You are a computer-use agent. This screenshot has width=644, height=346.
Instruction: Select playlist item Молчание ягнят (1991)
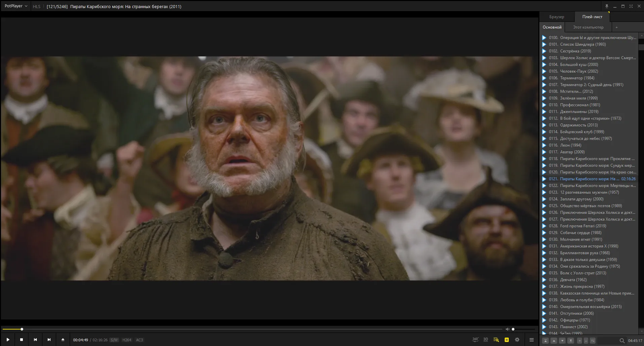click(589, 239)
